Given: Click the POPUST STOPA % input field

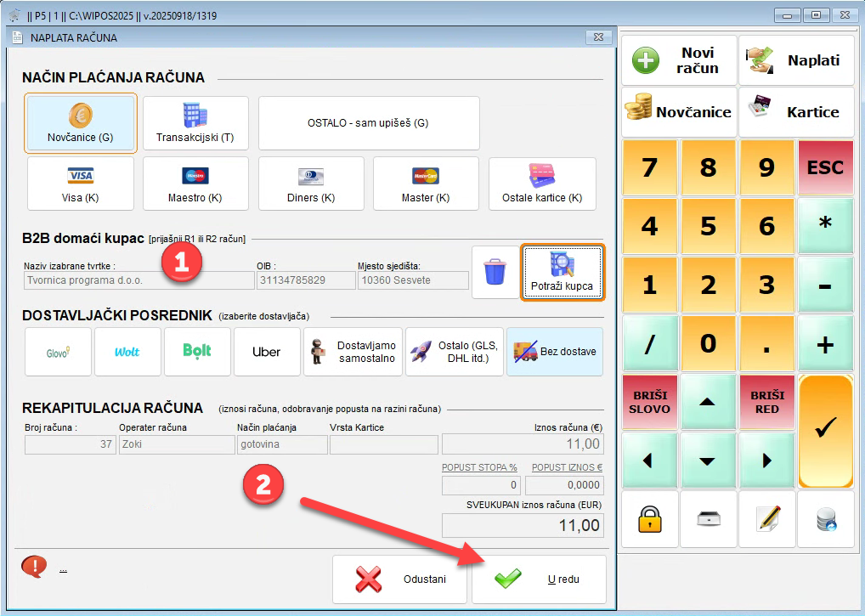Looking at the screenshot, I should (480, 485).
